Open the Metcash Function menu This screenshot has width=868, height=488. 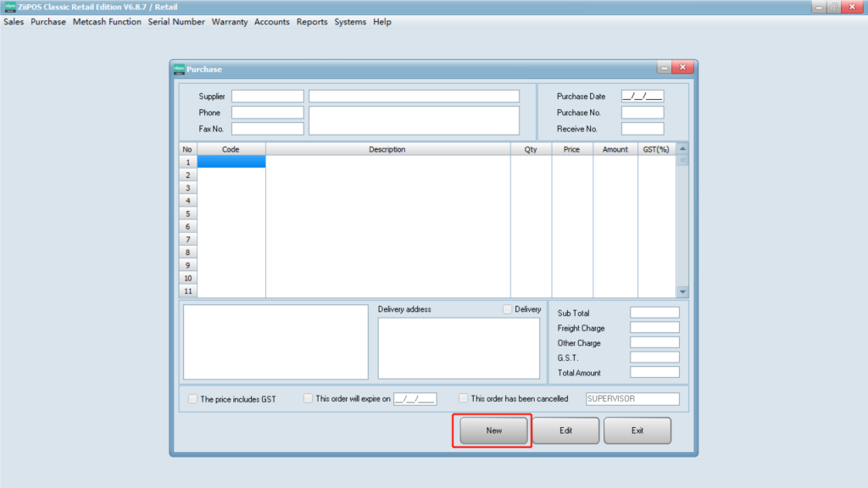click(107, 22)
